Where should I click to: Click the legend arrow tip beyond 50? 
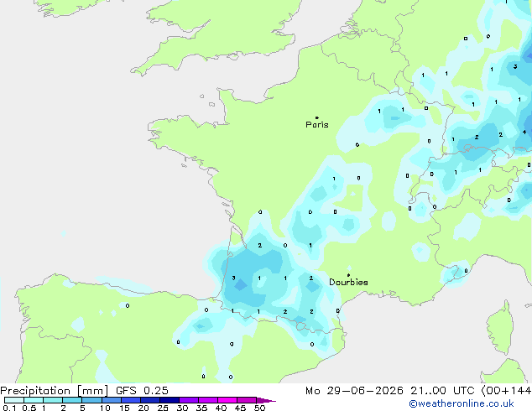point(266,400)
